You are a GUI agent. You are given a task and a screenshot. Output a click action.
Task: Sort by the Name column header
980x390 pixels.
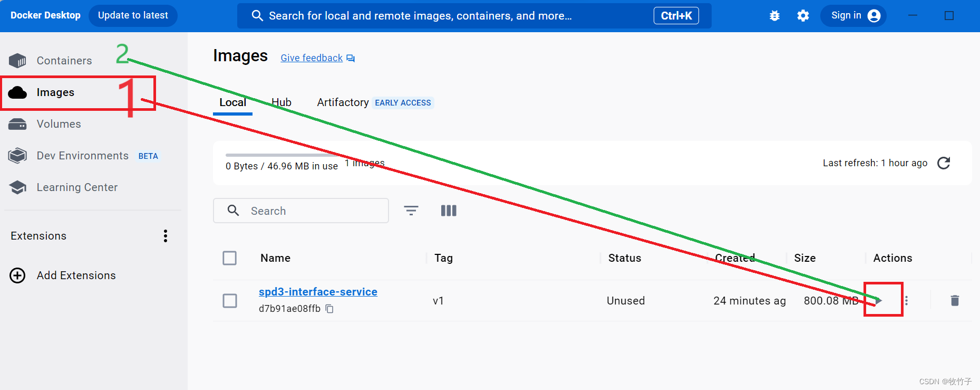[x=276, y=258]
